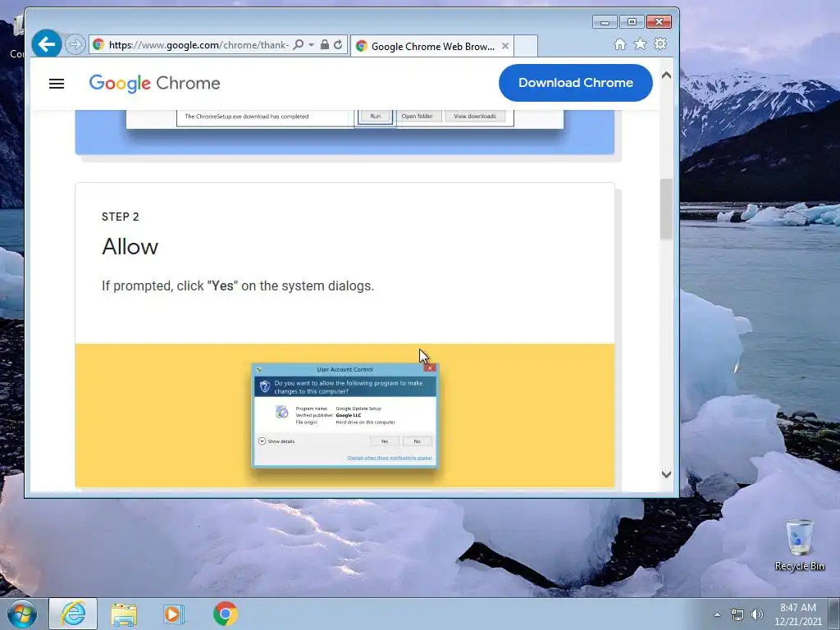Click the Google Chrome logo

click(x=154, y=84)
